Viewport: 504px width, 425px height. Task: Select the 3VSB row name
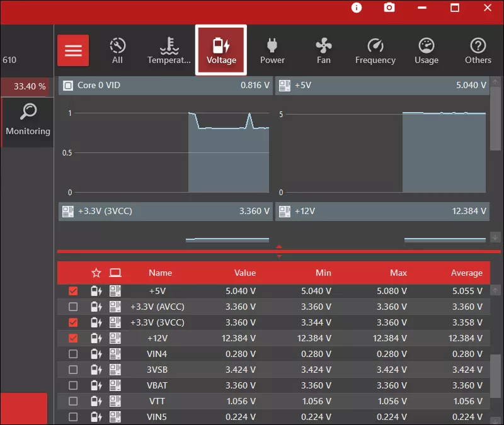pyautogui.click(x=157, y=370)
